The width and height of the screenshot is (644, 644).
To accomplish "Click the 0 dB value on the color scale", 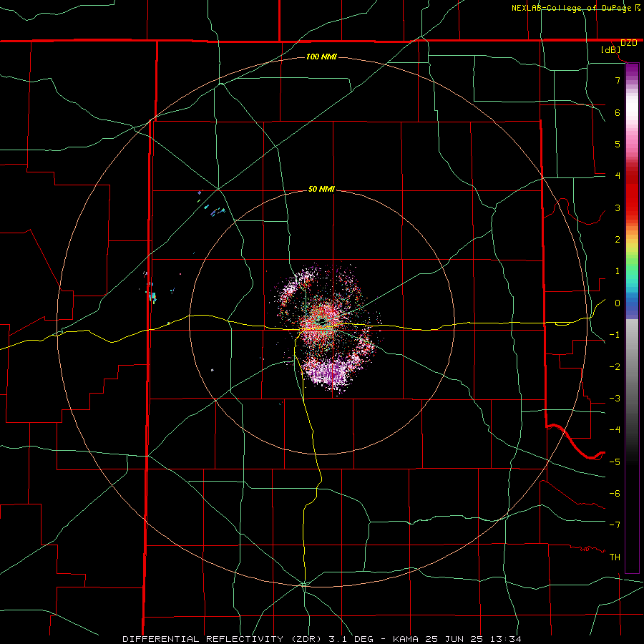I will tap(618, 303).
